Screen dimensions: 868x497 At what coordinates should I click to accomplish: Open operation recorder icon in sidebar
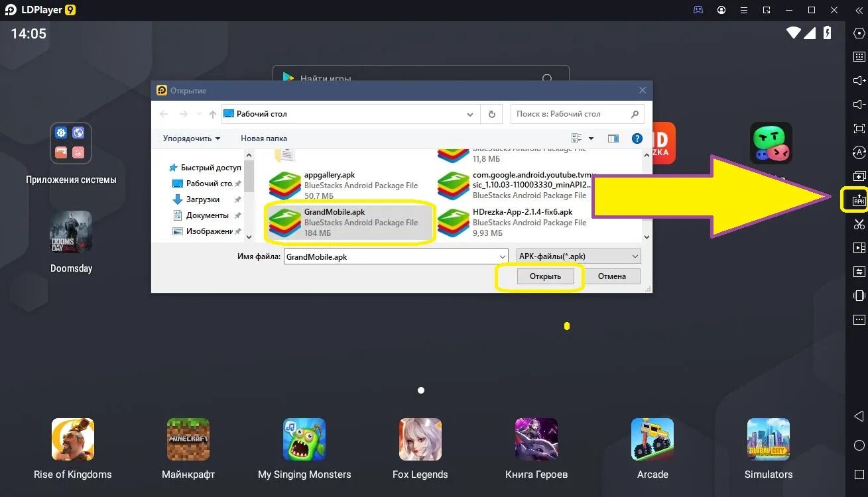click(x=859, y=152)
